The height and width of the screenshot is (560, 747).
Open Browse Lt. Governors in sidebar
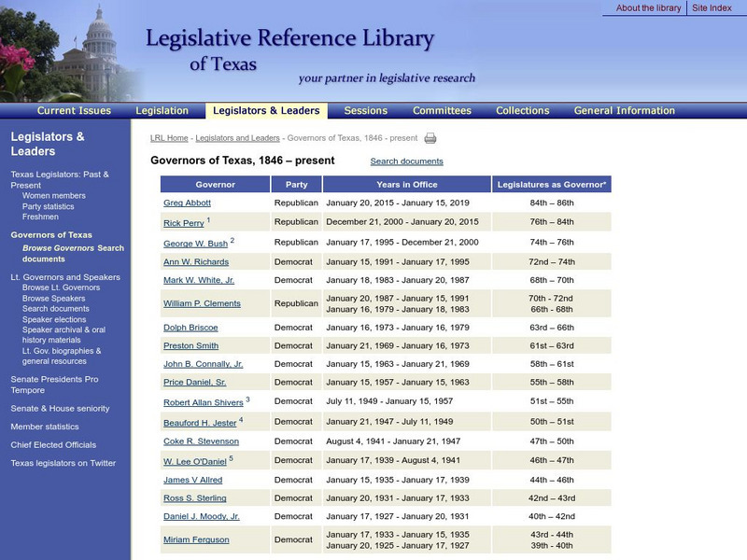pos(61,287)
